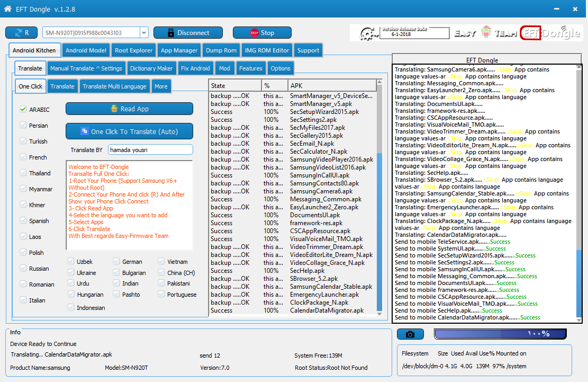This screenshot has width=588, height=382.
Task: Check the Spanish checkbox
Action: [23, 220]
